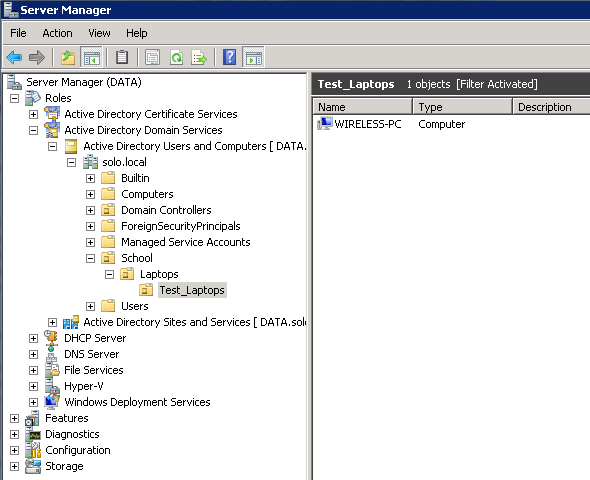Expand the DHCP Server role

[33, 339]
